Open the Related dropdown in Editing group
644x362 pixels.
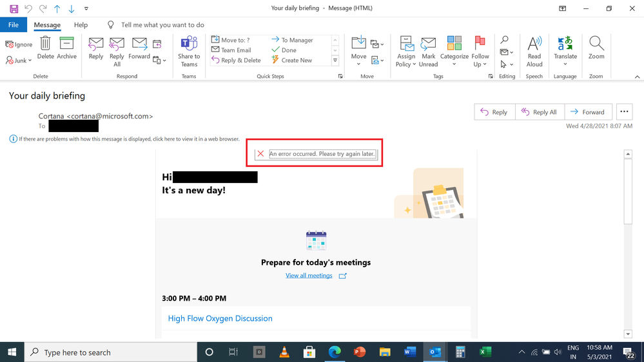point(507,52)
